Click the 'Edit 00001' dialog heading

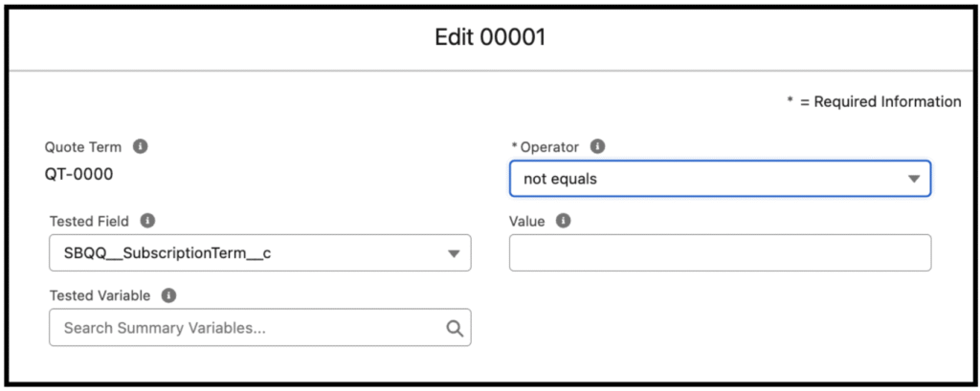tap(490, 38)
